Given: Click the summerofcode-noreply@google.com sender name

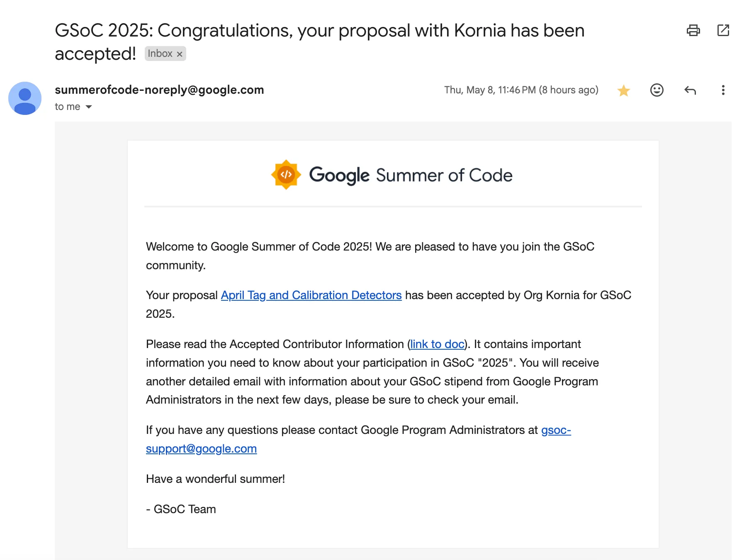Looking at the screenshot, I should [159, 90].
